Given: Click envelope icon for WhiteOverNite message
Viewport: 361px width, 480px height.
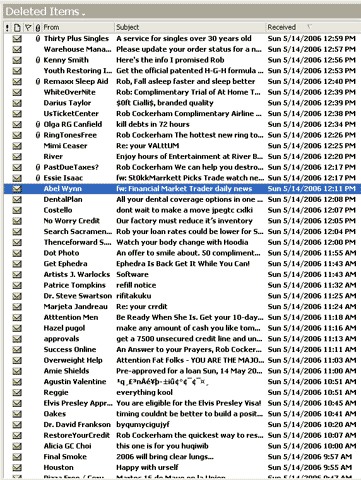Looking at the screenshot, I should (x=17, y=92).
